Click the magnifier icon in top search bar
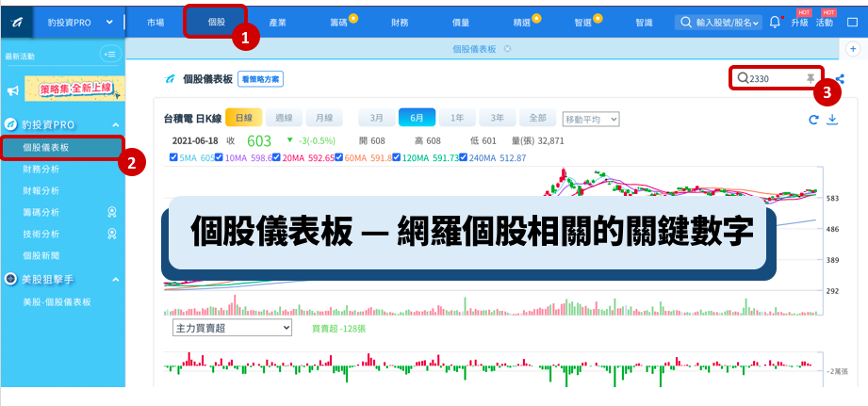Image resolution: width=868 pixels, height=406 pixels. point(685,23)
